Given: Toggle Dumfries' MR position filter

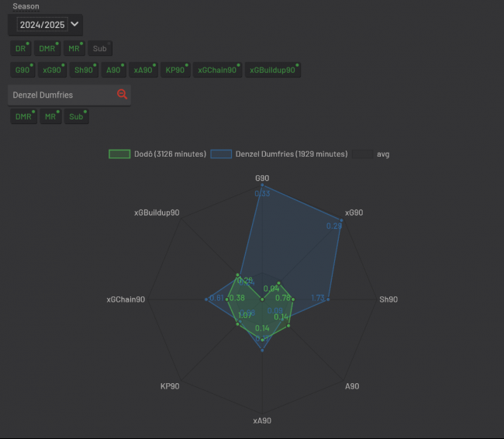Looking at the screenshot, I should click(x=50, y=116).
